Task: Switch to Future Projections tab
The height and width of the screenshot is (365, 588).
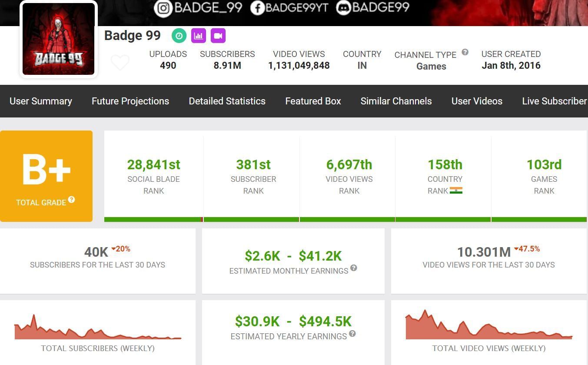Action: 130,101
